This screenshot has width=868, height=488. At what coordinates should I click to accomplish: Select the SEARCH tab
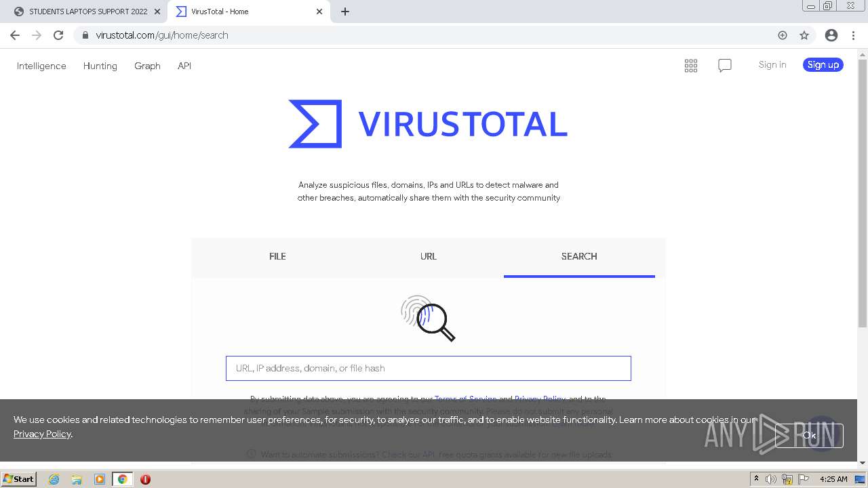tap(579, 257)
